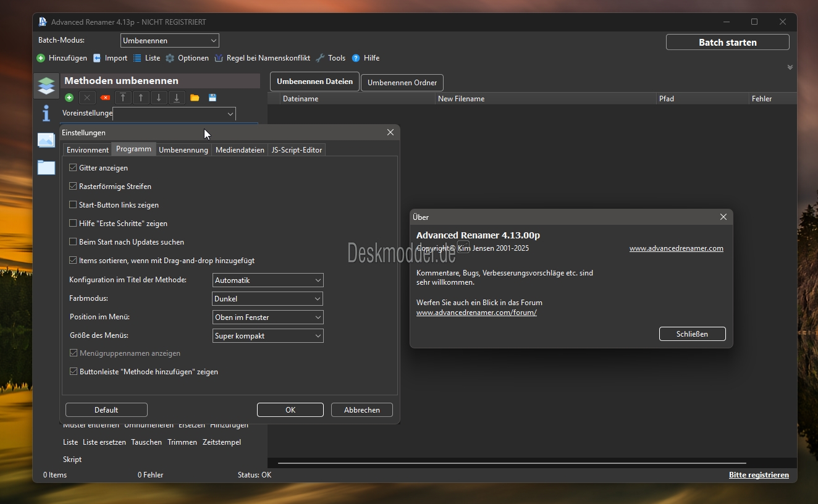The width and height of the screenshot is (818, 504).
Task: Open Größe des Menüs Super kompakt dropdown
Action: tap(268, 335)
